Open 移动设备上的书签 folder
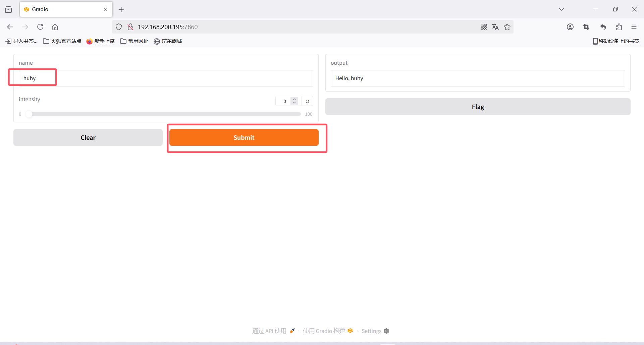 616,41
